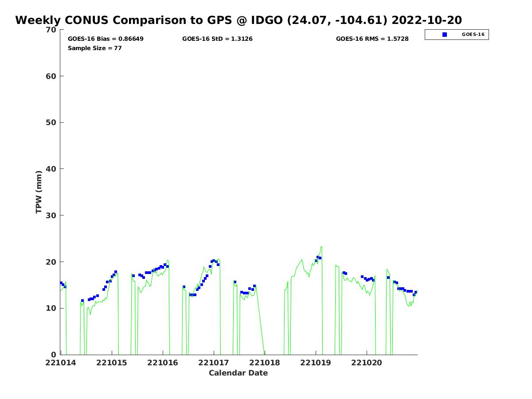Pick the 221018 date tick label

(x=265, y=363)
